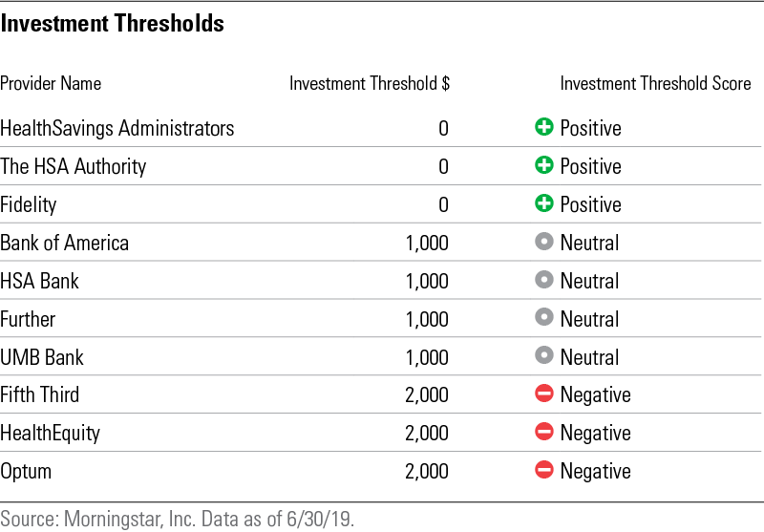Select the Bank of America row label
764x532 pixels.
[64, 243]
